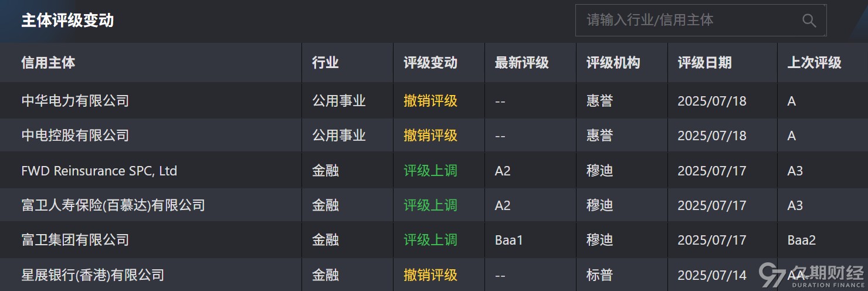Click the 评级机构 column header

pos(613,63)
